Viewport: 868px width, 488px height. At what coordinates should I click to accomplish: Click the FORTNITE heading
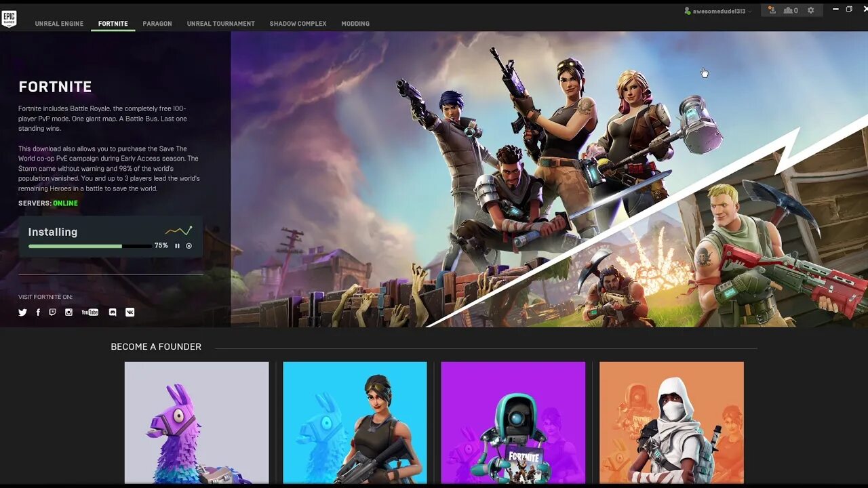[55, 87]
